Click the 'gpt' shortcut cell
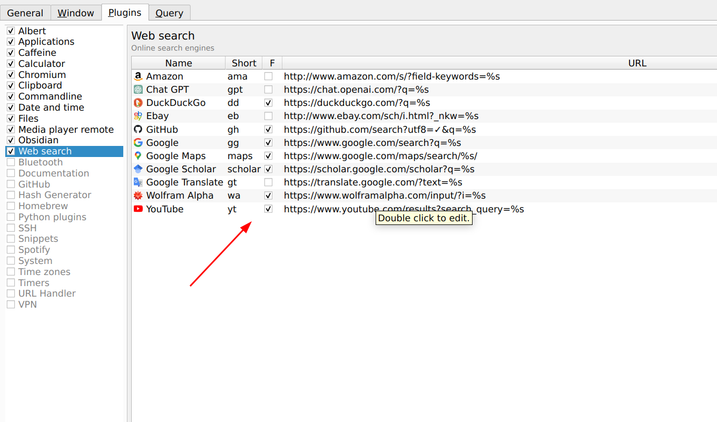The image size is (717, 422). click(x=244, y=90)
